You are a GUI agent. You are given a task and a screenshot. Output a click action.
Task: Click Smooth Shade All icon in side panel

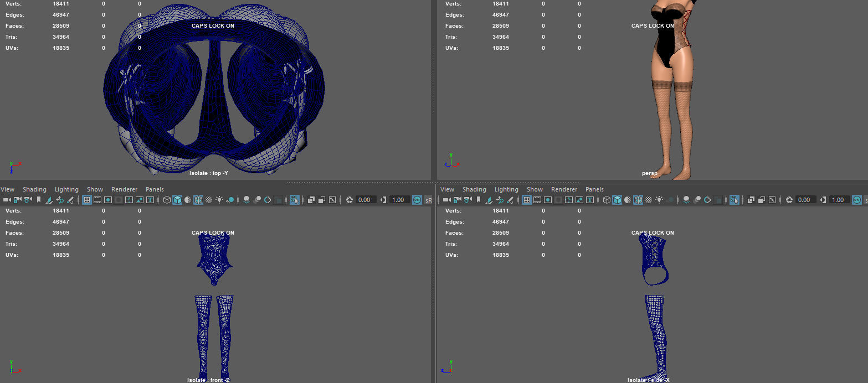617,200
